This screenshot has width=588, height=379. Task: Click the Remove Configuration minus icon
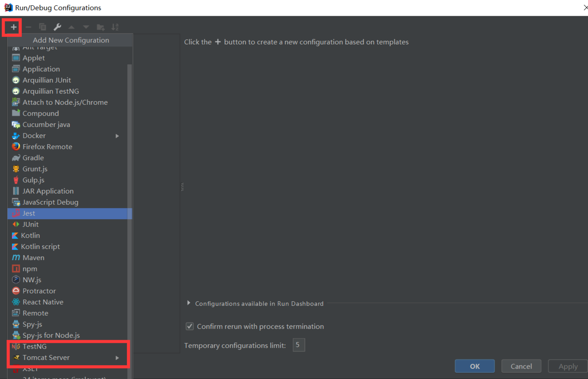[x=28, y=27]
